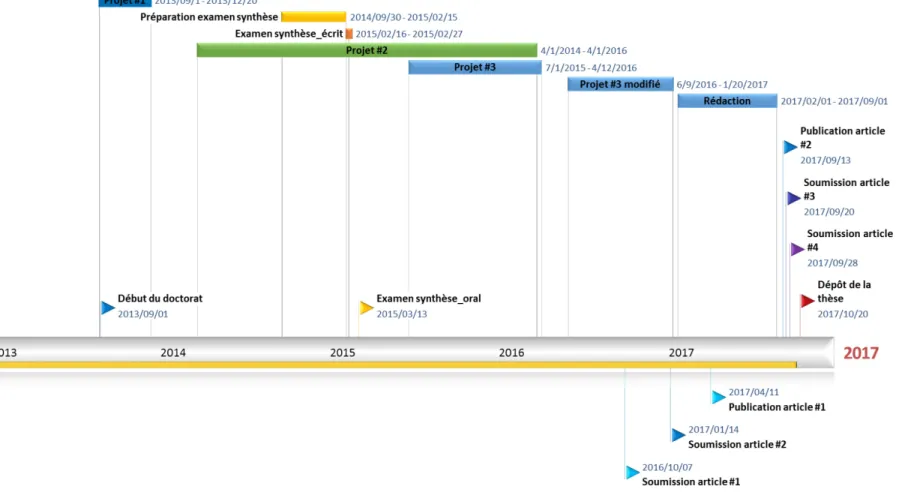Click the blue Début du doctorat flag
902x495 pixels.
pos(108,308)
